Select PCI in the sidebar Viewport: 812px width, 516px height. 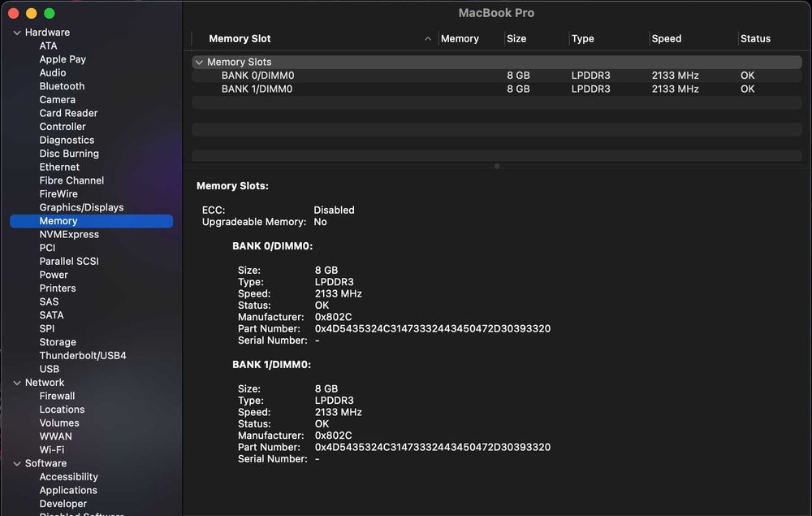tap(47, 248)
